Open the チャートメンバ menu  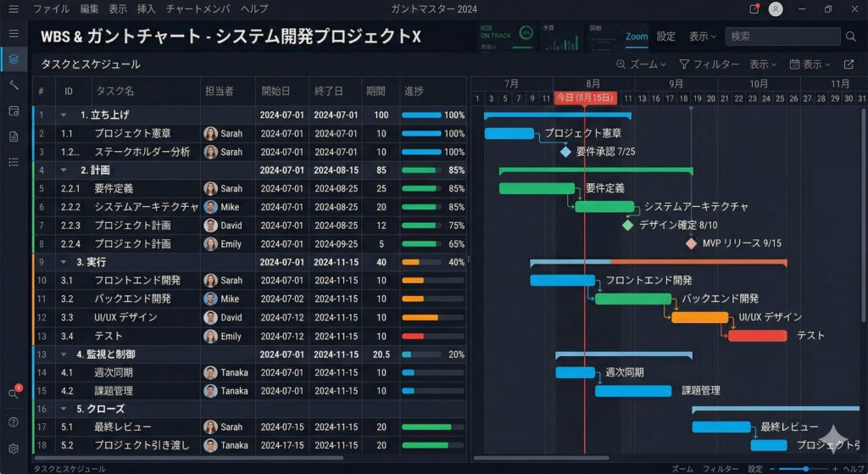198,8
